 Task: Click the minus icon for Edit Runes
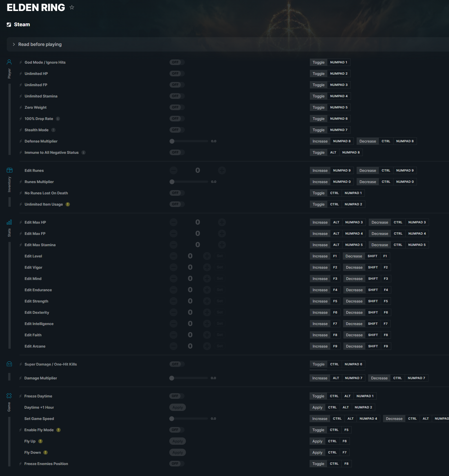coord(174,170)
